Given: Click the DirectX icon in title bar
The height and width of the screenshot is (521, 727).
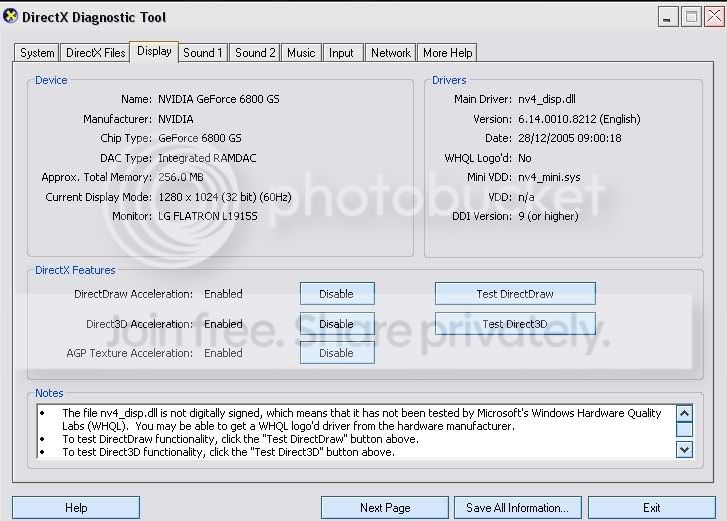Looking at the screenshot, I should click(10, 17).
